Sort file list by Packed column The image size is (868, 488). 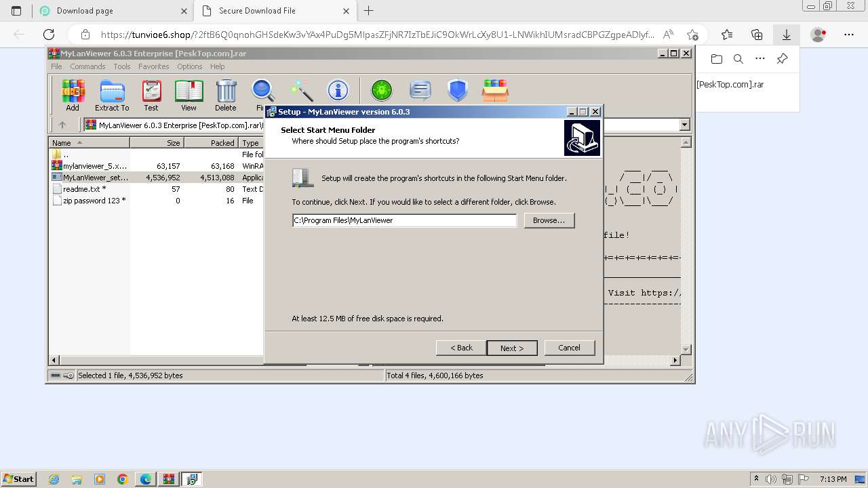coord(211,143)
